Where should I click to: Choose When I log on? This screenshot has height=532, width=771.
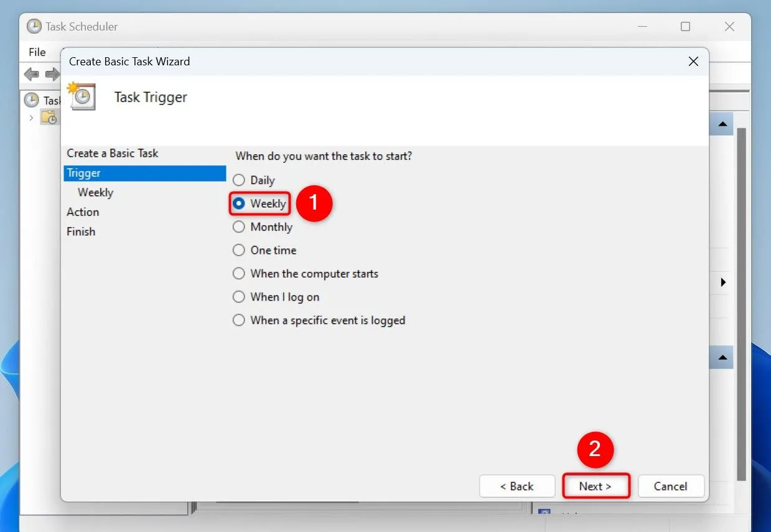click(x=239, y=297)
